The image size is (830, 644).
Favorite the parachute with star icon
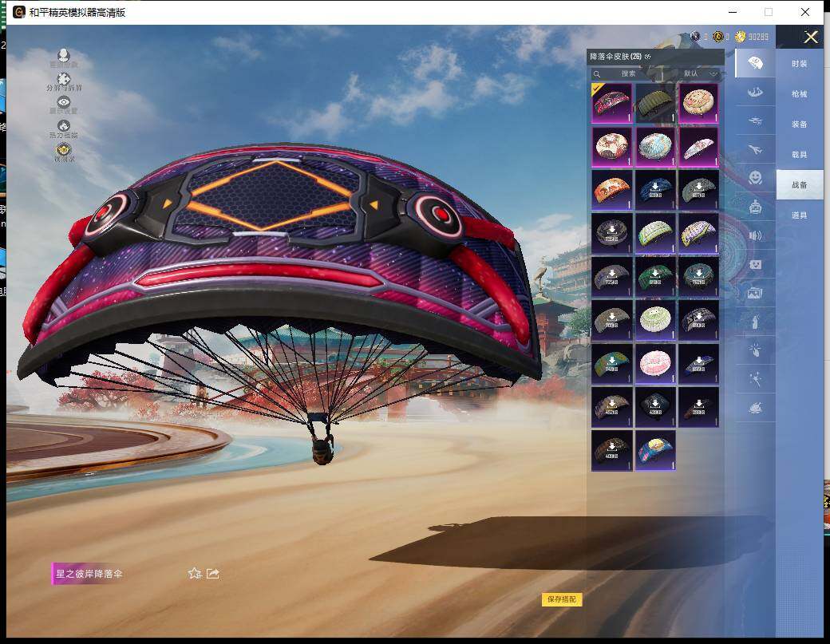[x=194, y=573]
